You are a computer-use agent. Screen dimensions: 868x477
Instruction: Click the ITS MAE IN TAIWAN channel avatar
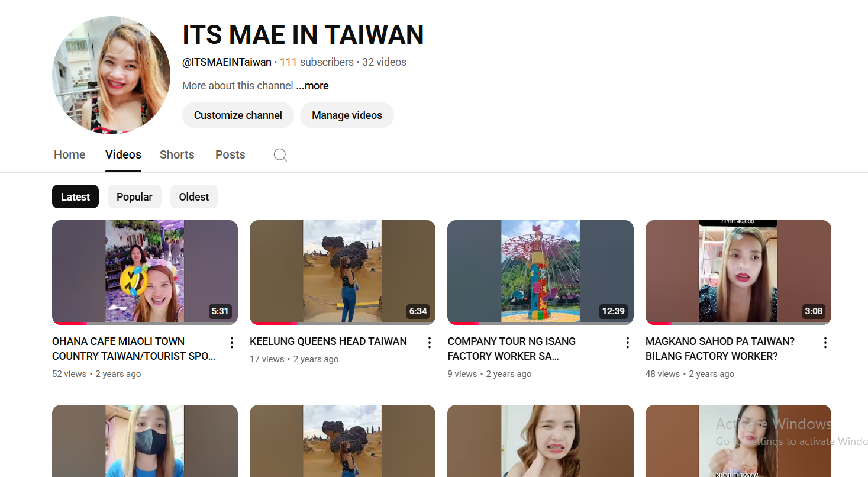(111, 75)
